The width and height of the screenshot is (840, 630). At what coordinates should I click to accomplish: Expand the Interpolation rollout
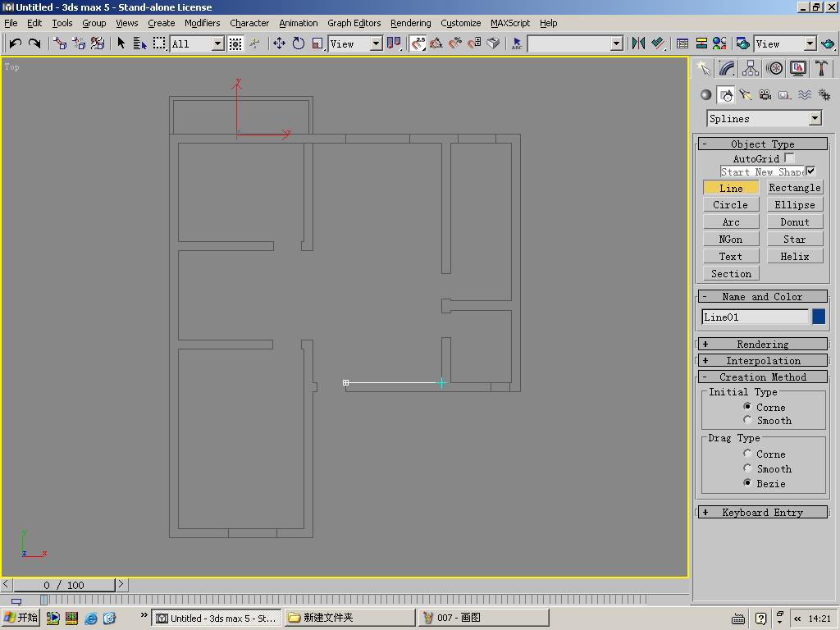[762, 361]
